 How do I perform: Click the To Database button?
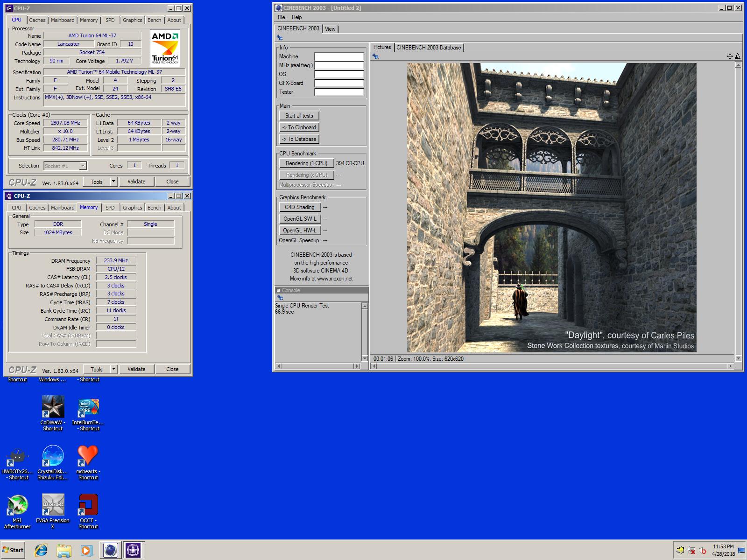tap(299, 139)
